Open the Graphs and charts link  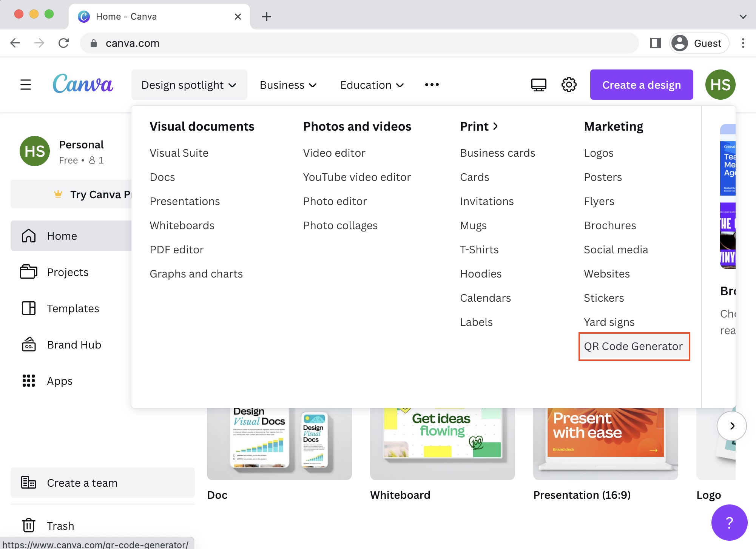pyautogui.click(x=196, y=273)
